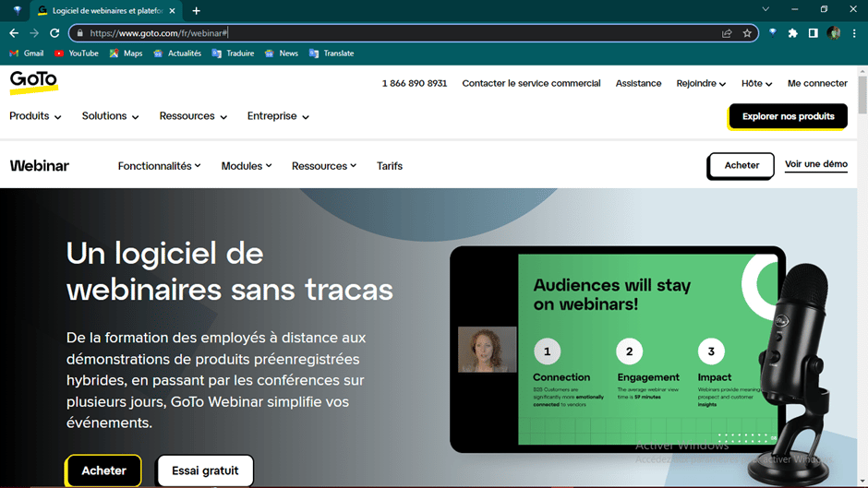The width and height of the screenshot is (868, 488).
Task: Reload the current page
Action: tap(54, 33)
